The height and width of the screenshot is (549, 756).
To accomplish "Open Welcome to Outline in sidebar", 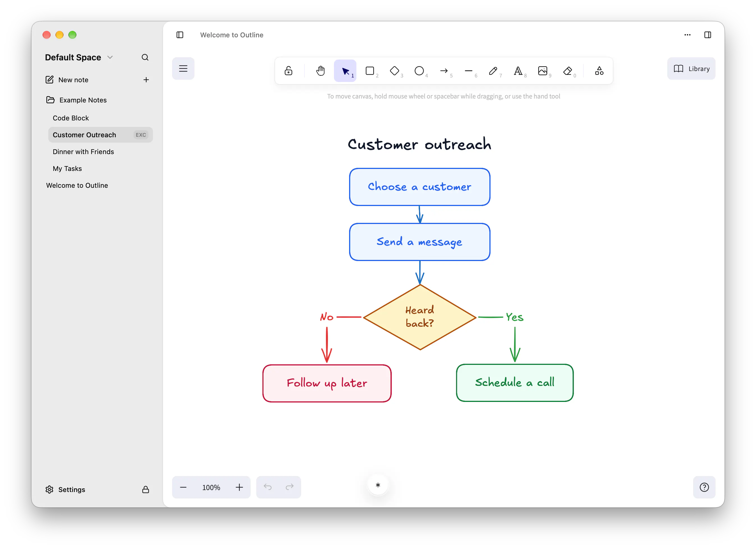I will pos(77,185).
